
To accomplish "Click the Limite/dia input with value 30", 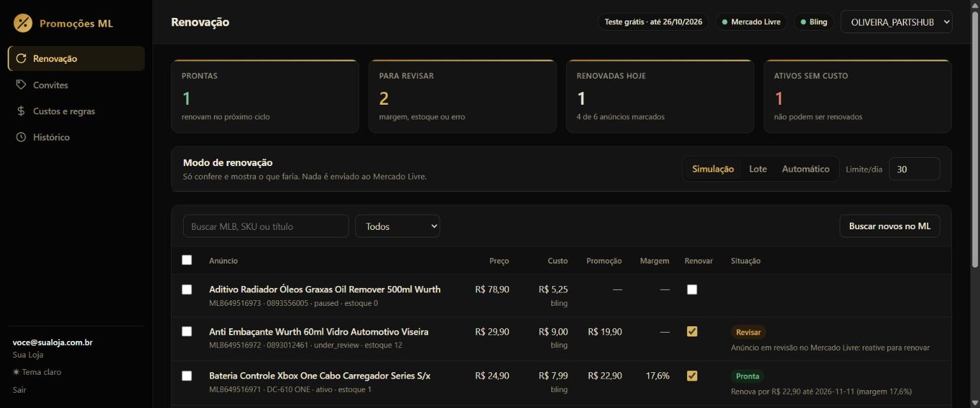I will [914, 169].
